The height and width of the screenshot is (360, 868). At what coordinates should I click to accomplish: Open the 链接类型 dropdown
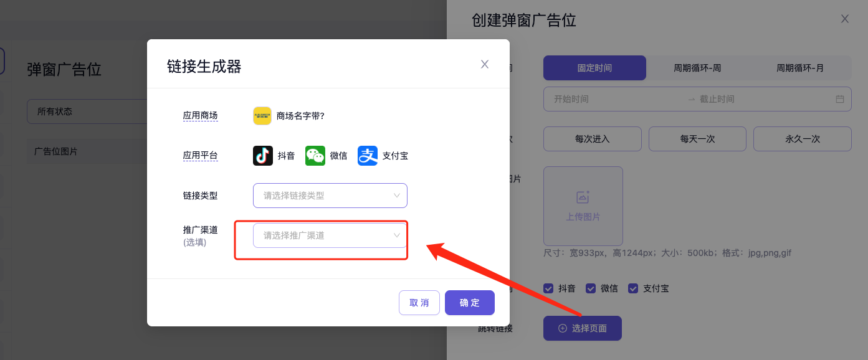(330, 196)
